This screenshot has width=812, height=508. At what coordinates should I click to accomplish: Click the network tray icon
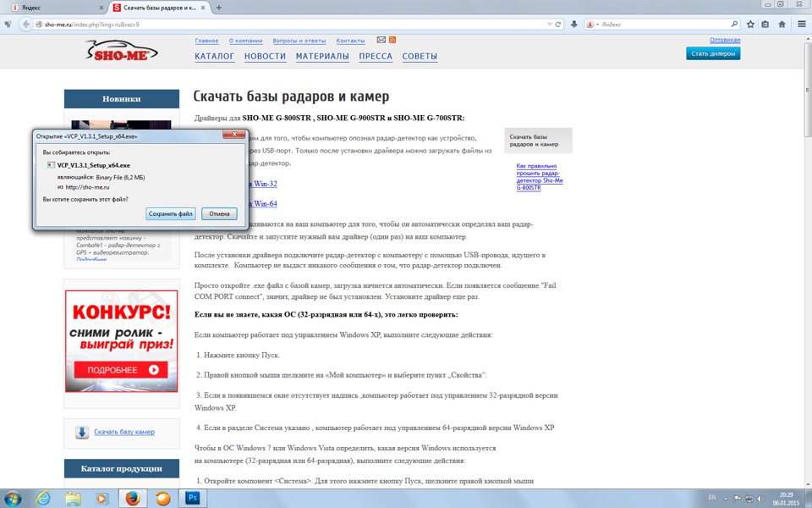(749, 499)
